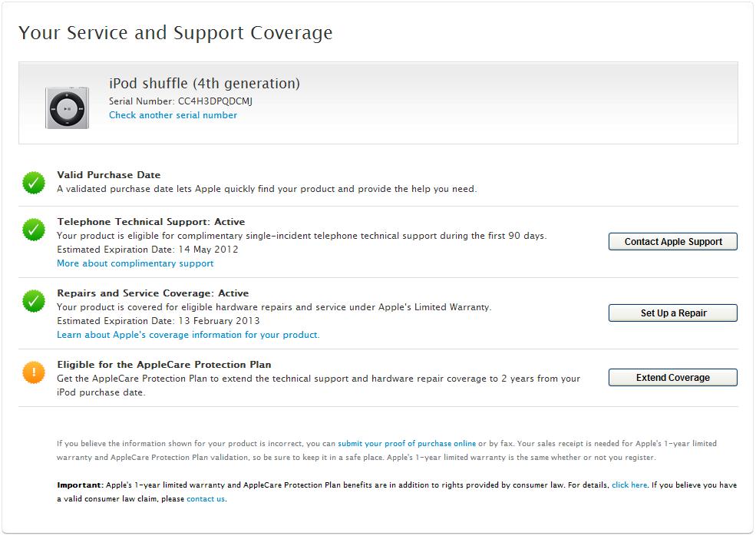Screen dimensions: 756x536
Task: Open the More about complimentary support link
Action: tap(135, 263)
